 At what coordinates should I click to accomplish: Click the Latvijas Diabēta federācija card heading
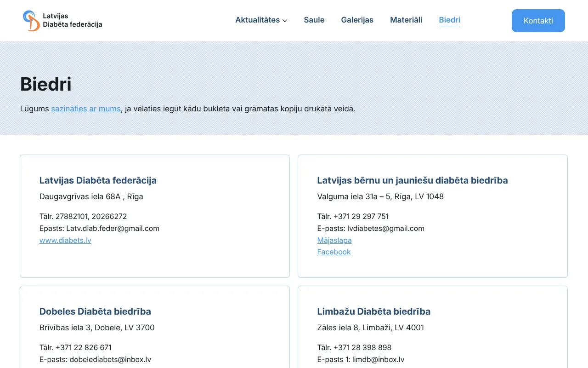point(98,180)
